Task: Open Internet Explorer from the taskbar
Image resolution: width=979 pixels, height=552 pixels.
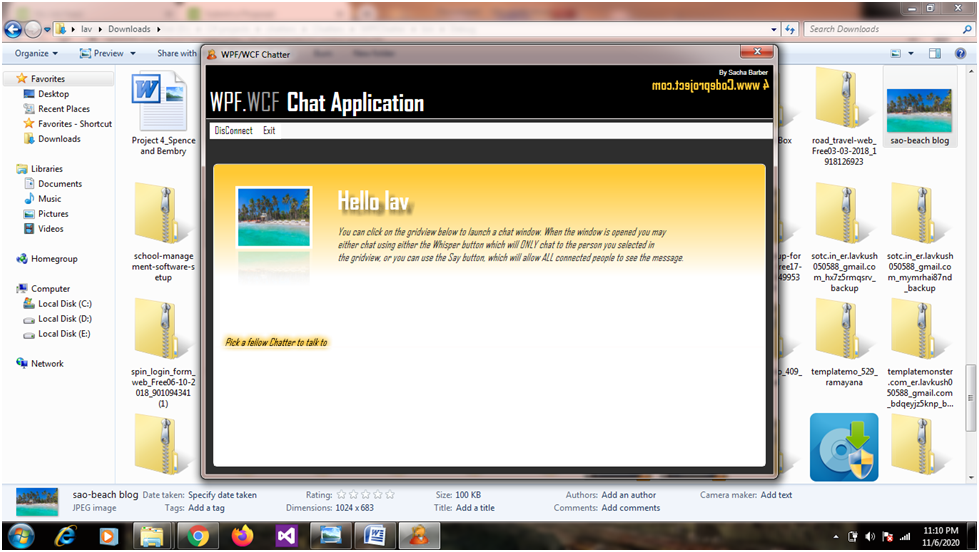Action: (66, 536)
